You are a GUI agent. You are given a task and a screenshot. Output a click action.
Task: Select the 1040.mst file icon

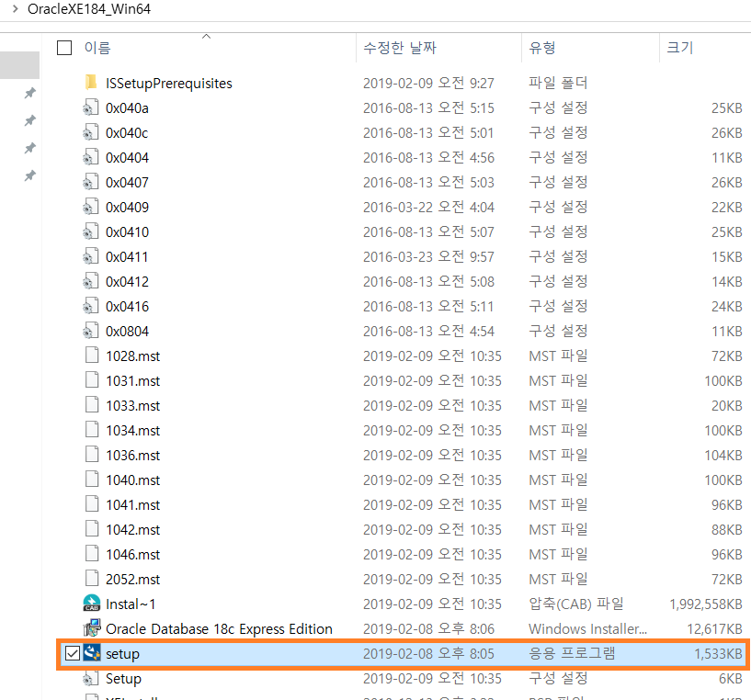(92, 480)
